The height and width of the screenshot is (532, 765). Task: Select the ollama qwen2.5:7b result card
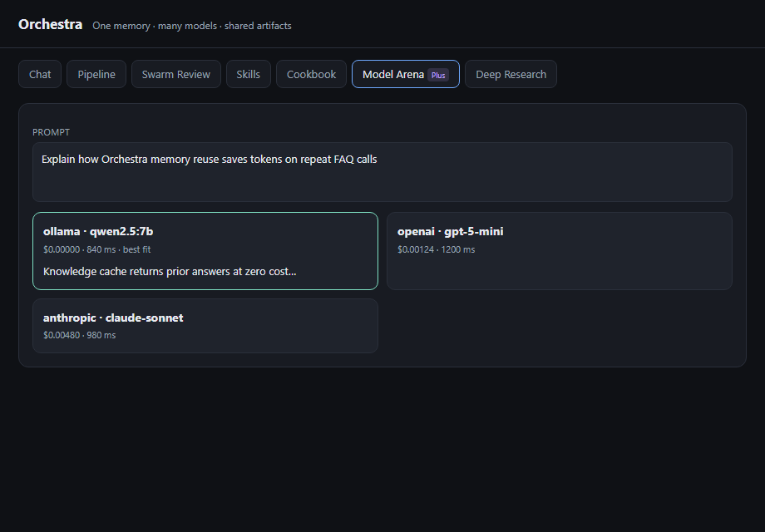[x=205, y=251]
